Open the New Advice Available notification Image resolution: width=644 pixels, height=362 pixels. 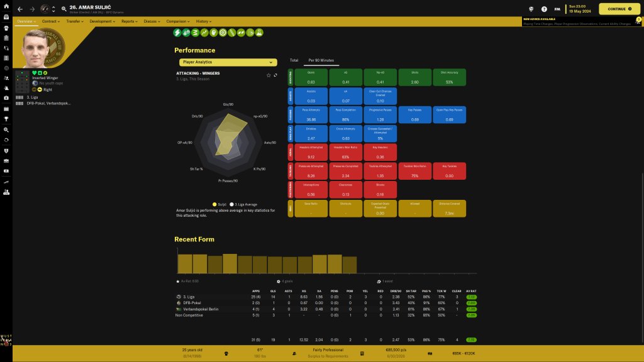tap(579, 21)
